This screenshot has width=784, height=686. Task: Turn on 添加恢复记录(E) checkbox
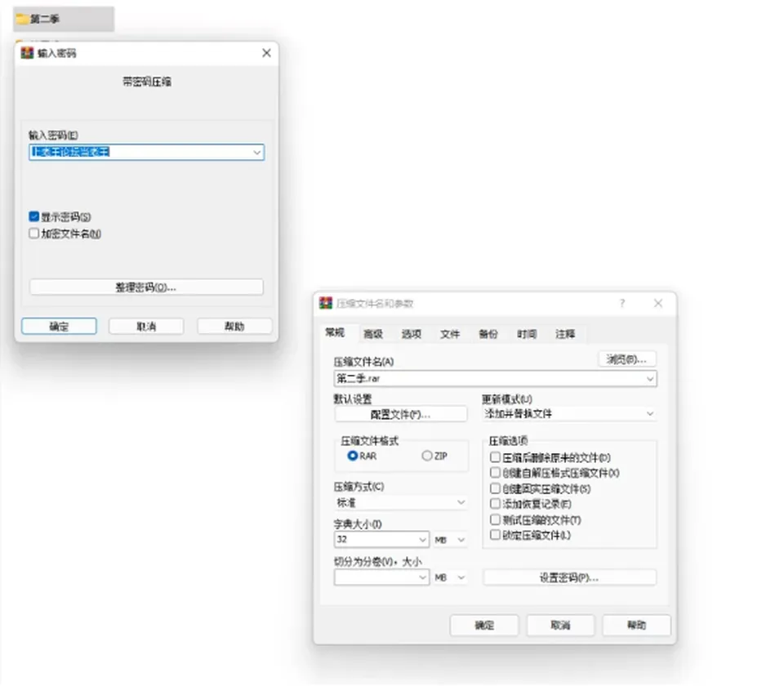click(x=495, y=504)
